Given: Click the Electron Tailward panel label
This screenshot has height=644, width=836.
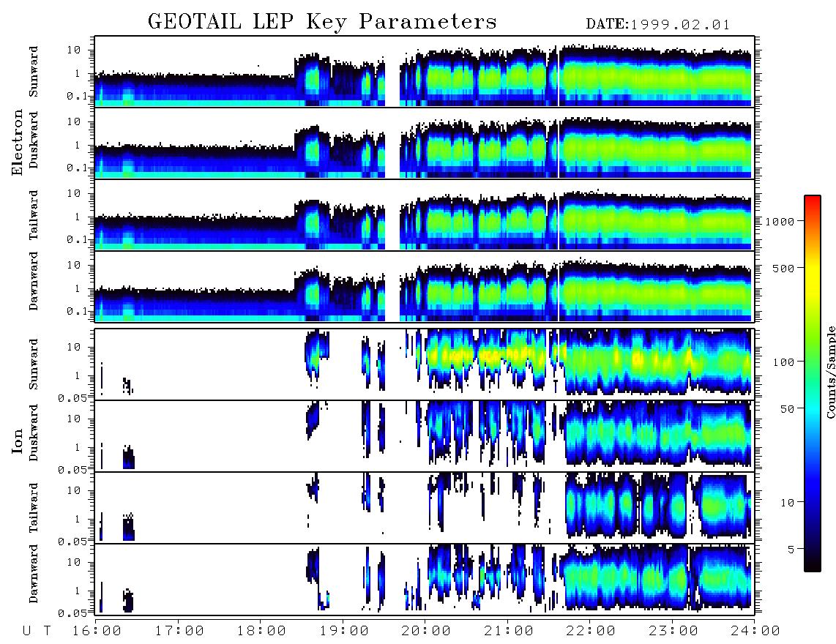Looking at the screenshot, I should pos(34,214).
